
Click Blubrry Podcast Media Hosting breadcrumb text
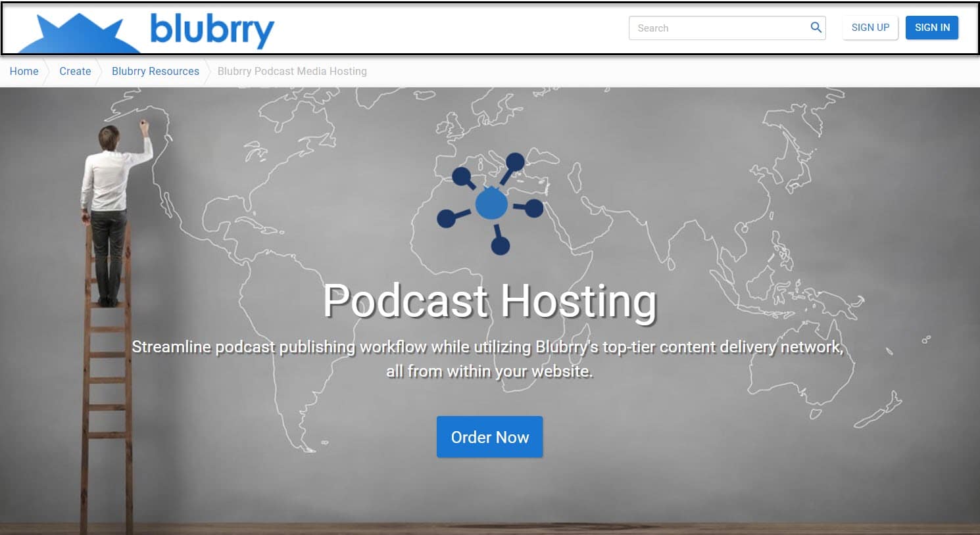click(x=292, y=71)
